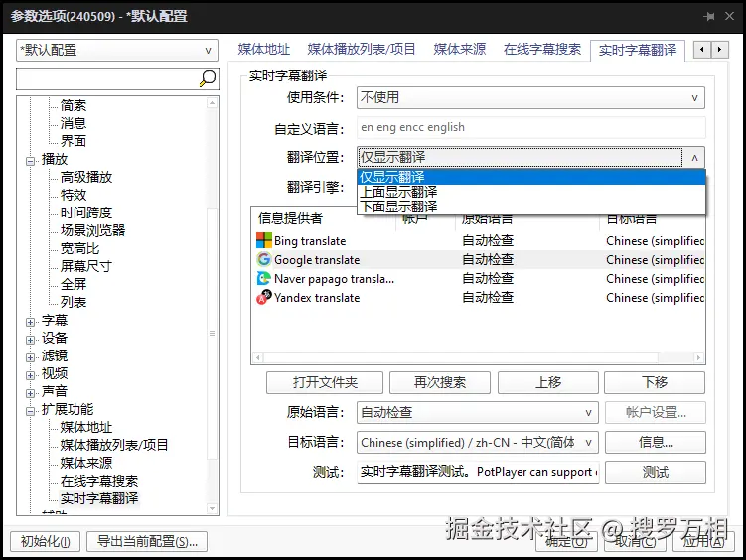Expand the 设备 tree node
The height and width of the screenshot is (560, 746).
point(30,340)
